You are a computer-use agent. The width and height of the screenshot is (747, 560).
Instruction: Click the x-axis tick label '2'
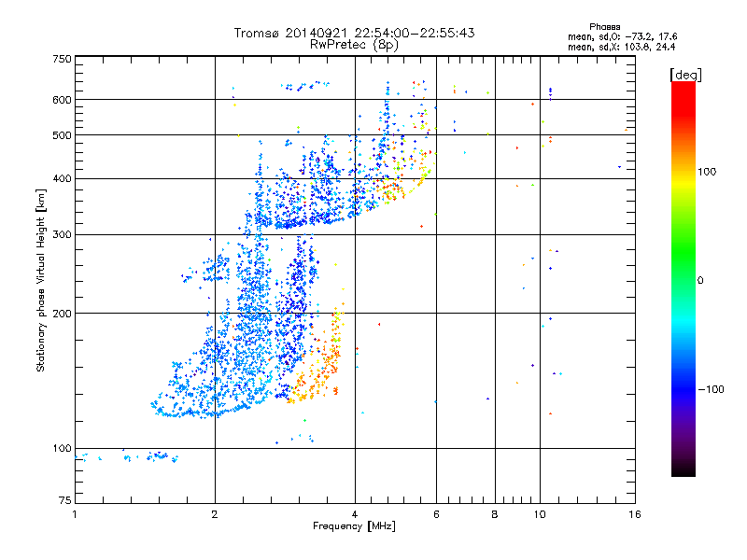[x=215, y=514]
